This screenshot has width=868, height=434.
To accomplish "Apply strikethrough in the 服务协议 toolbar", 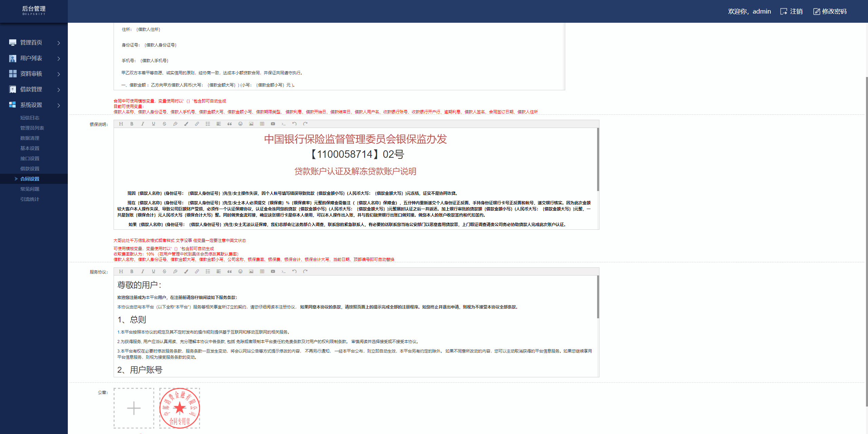I will [164, 271].
